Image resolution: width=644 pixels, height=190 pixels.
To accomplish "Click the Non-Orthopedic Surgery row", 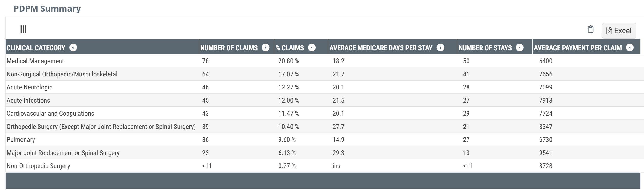I will tap(38, 166).
